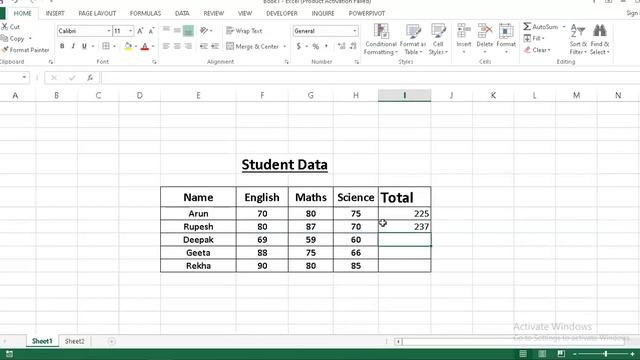Open the General number format dropdown
This screenshot has width=640, height=360.
(354, 31)
